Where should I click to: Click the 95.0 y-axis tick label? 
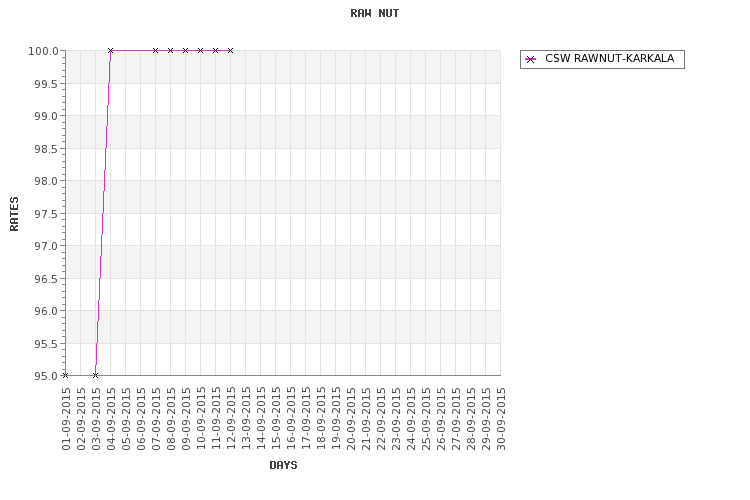pyautogui.click(x=46, y=376)
